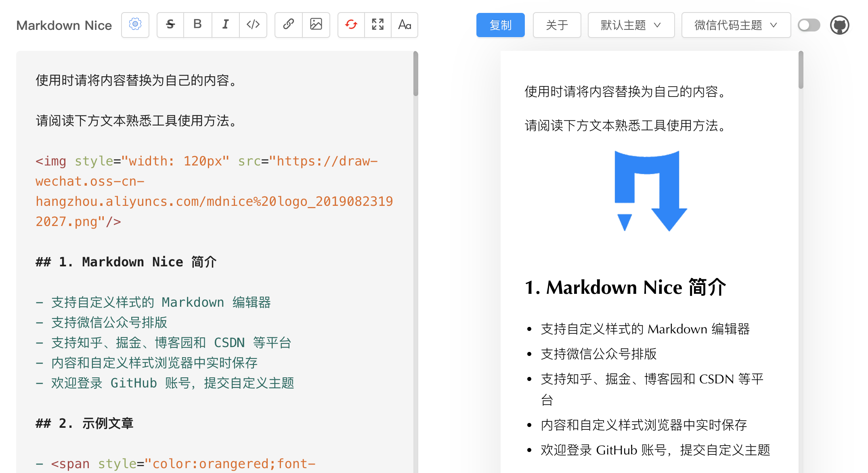
Task: Click the Markdown Nice title
Action: tap(64, 25)
